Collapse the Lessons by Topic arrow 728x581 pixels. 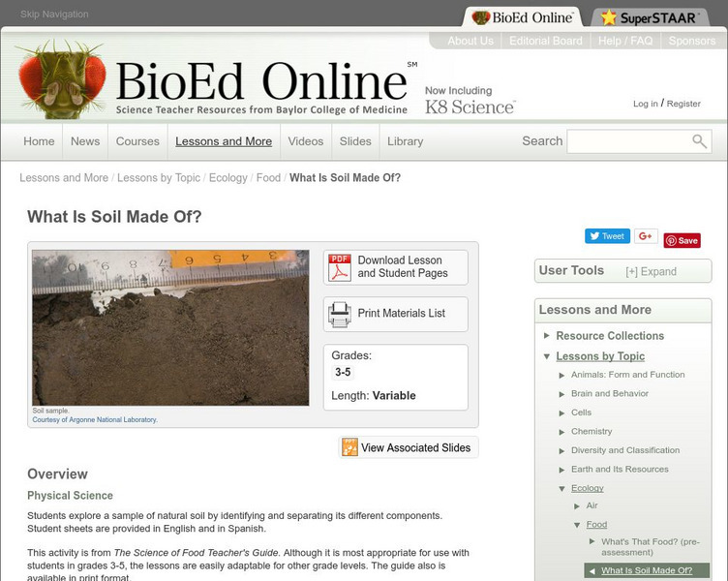[x=546, y=356]
